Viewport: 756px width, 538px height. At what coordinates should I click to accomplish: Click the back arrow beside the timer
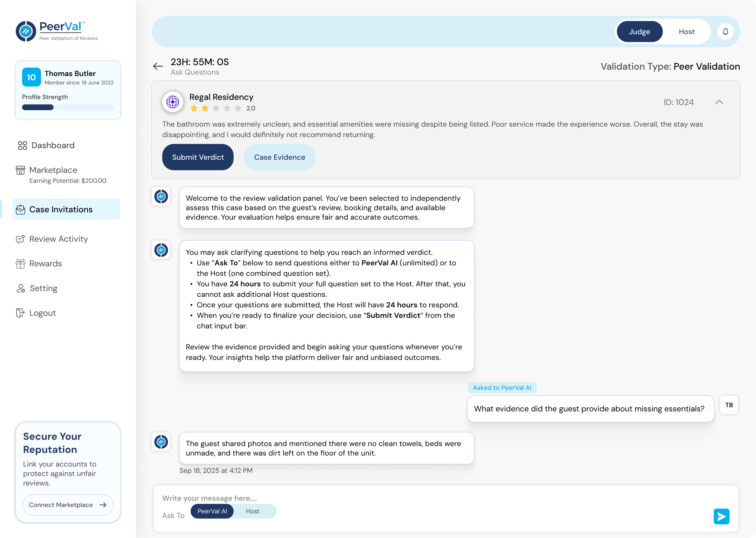(158, 66)
